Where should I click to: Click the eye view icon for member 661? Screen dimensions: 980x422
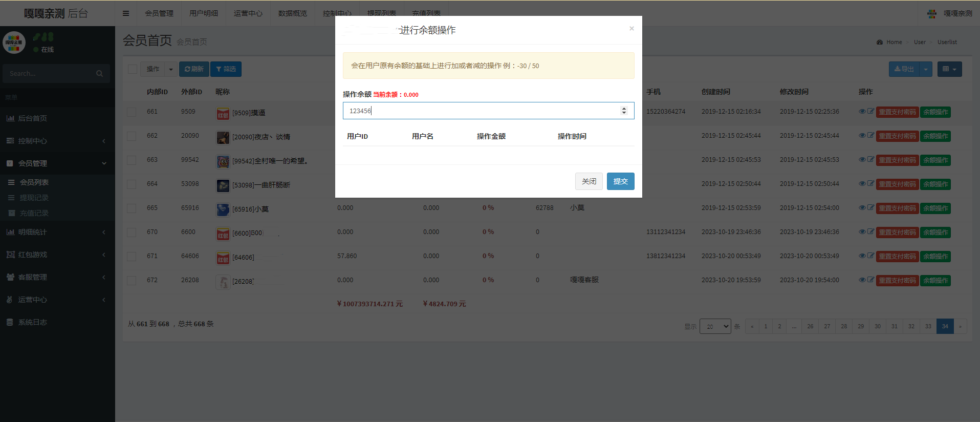click(862, 111)
